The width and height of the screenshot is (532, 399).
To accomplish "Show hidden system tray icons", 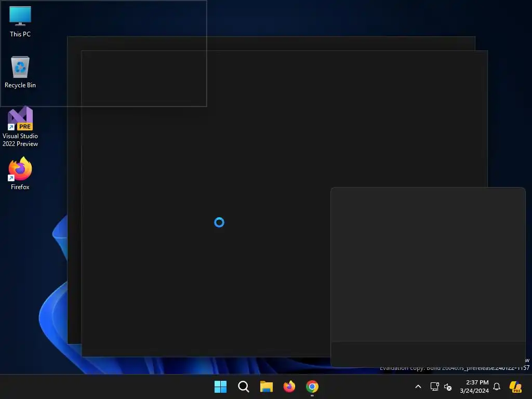I will pyautogui.click(x=418, y=387).
